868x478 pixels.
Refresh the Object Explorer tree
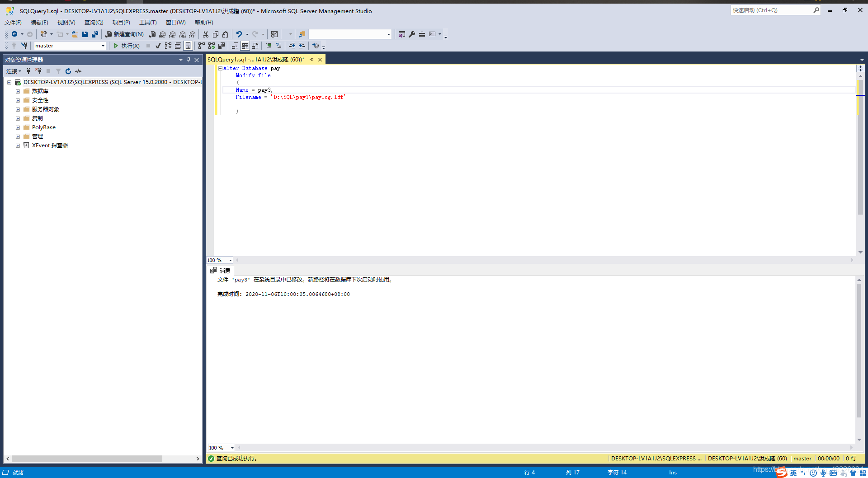coord(68,71)
